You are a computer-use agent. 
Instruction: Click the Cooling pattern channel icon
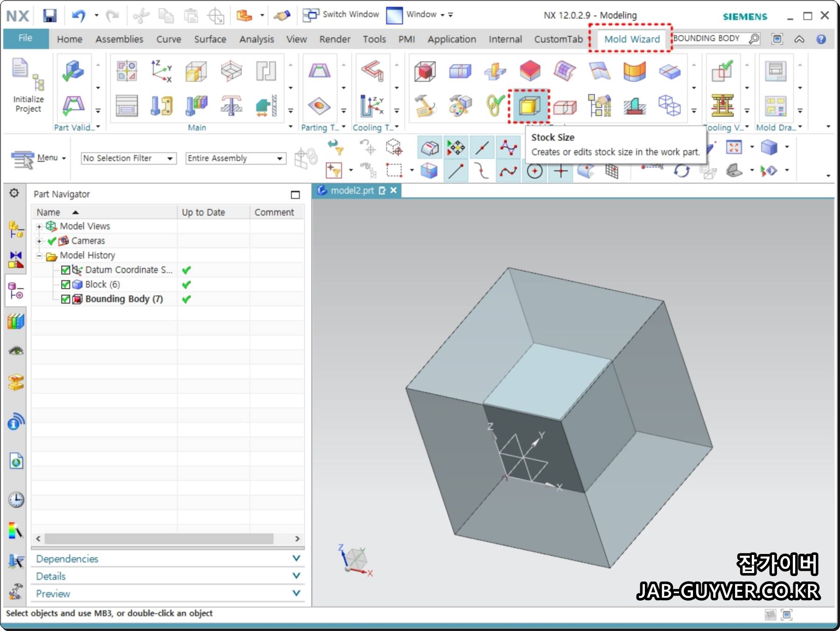372,71
